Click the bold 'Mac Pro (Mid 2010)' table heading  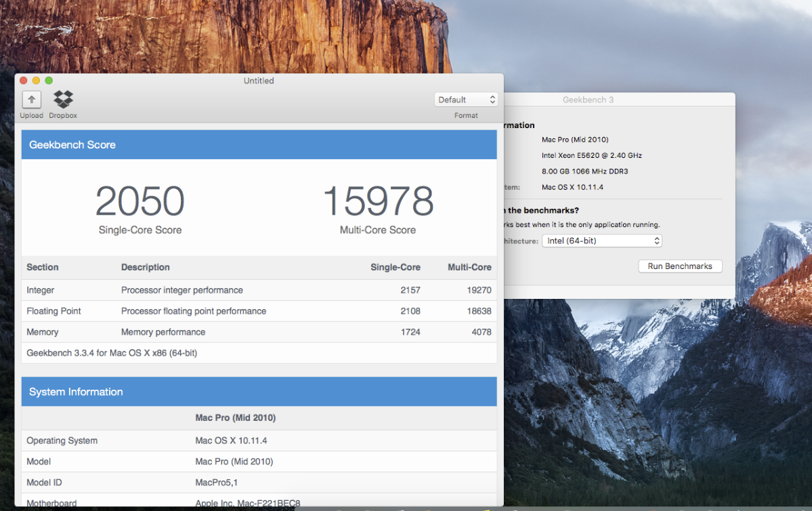click(236, 417)
